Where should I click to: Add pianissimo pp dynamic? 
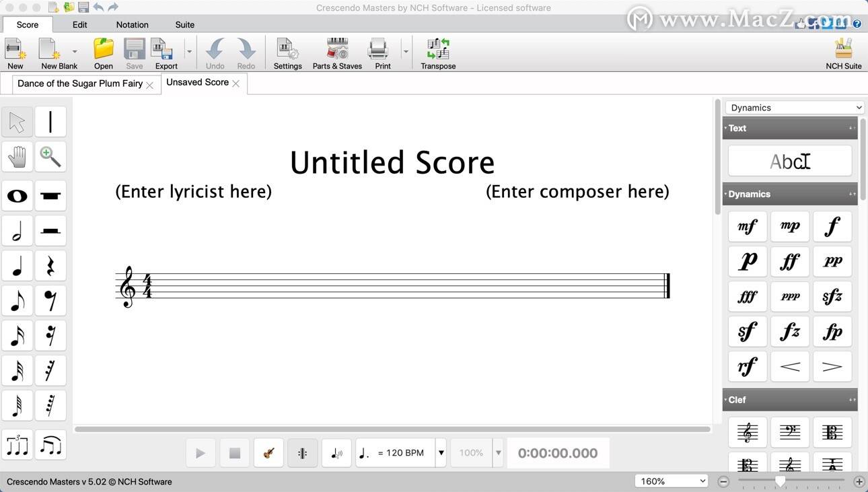tap(832, 261)
